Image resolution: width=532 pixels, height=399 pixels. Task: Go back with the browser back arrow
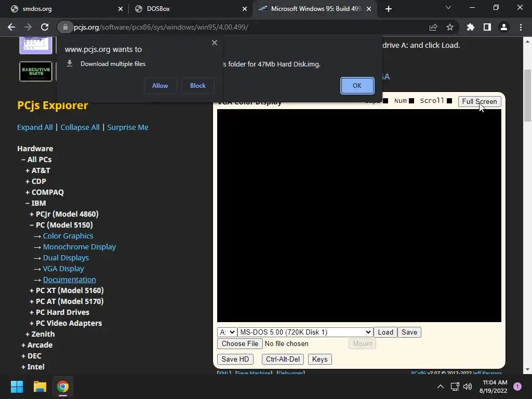11,27
